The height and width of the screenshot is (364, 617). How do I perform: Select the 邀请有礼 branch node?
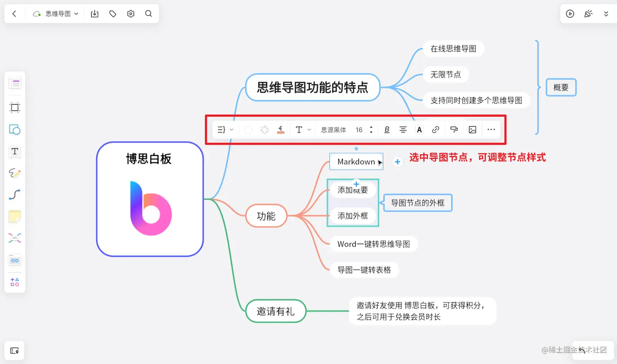click(276, 311)
